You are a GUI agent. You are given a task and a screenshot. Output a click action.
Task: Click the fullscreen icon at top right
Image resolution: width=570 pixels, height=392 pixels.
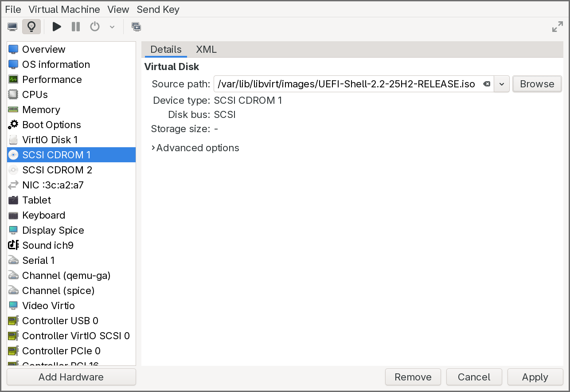[x=557, y=26]
